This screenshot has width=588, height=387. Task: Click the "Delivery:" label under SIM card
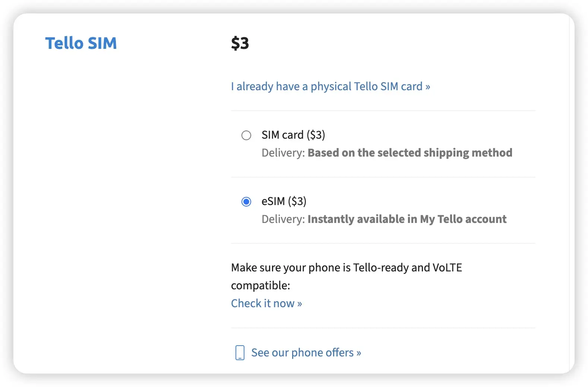point(283,153)
